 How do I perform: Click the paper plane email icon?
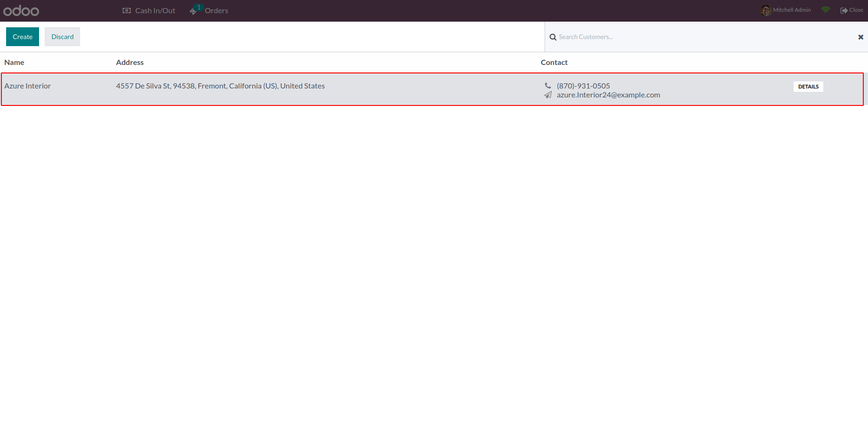tap(548, 95)
